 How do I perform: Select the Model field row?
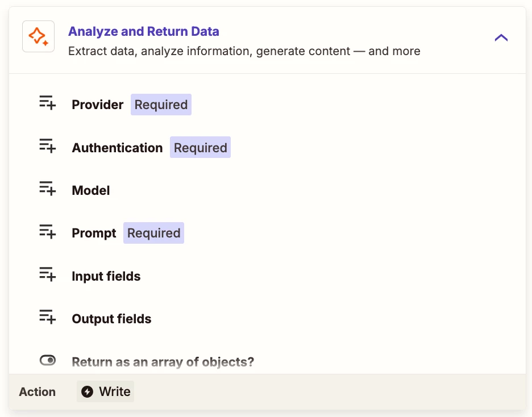[x=91, y=190]
